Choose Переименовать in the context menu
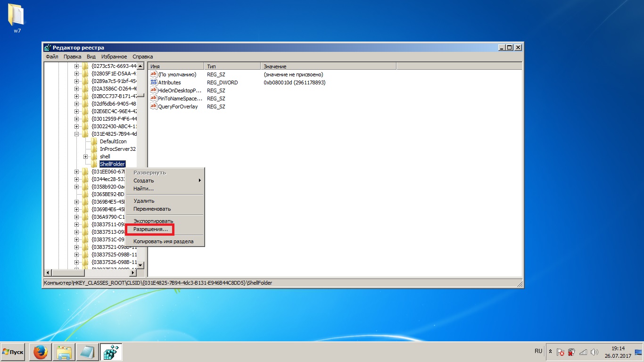644x362 pixels. coord(165,209)
